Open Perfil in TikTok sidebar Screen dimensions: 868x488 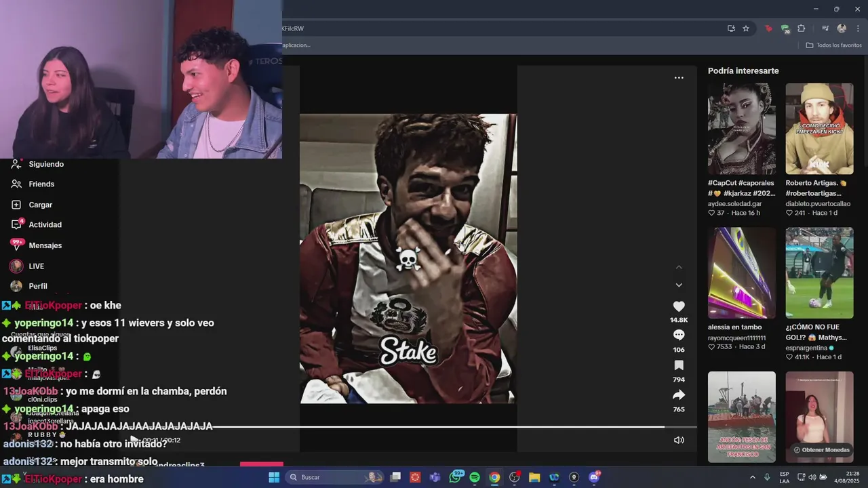38,286
